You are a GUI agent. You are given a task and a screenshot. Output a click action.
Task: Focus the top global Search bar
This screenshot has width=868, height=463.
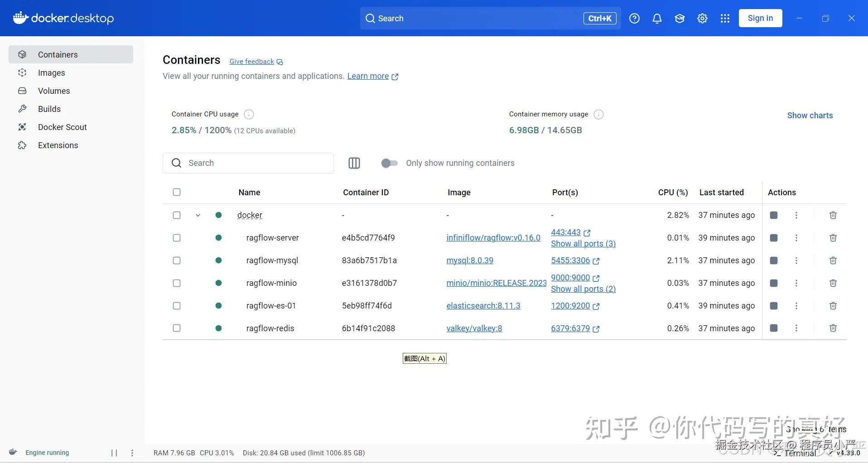click(x=490, y=18)
